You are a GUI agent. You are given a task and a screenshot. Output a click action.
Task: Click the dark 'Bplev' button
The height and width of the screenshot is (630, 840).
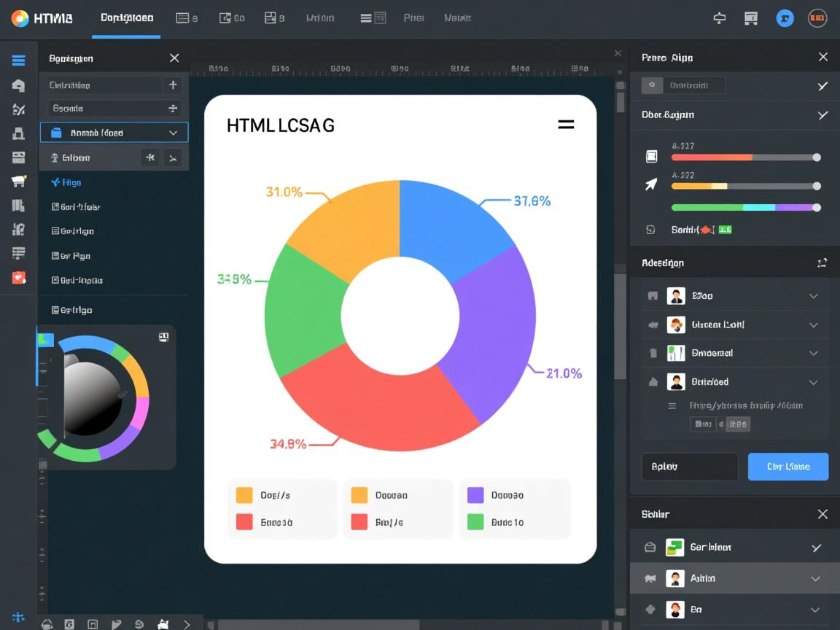[x=689, y=467]
